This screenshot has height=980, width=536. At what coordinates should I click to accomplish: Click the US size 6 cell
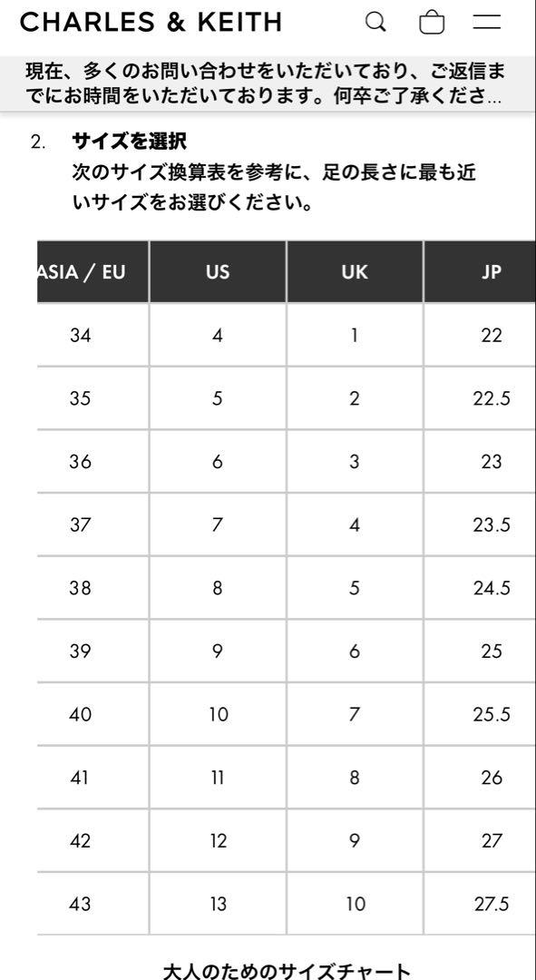tap(218, 462)
